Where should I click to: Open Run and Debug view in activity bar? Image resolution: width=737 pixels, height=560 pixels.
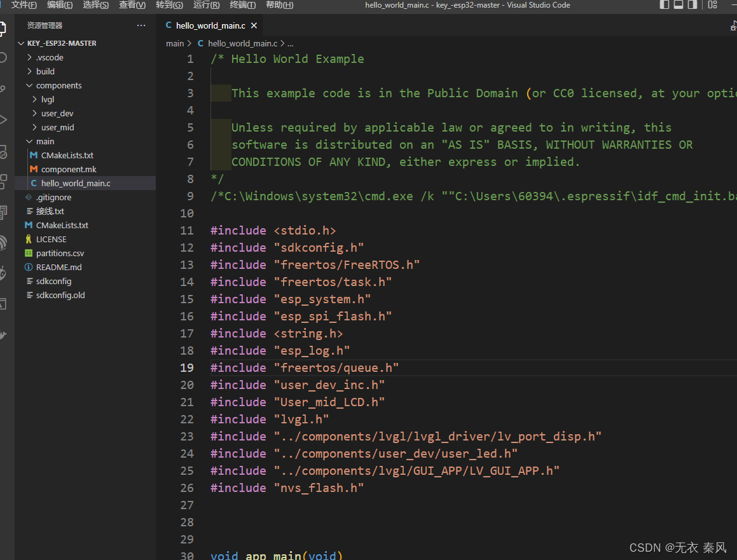pyautogui.click(x=3, y=120)
